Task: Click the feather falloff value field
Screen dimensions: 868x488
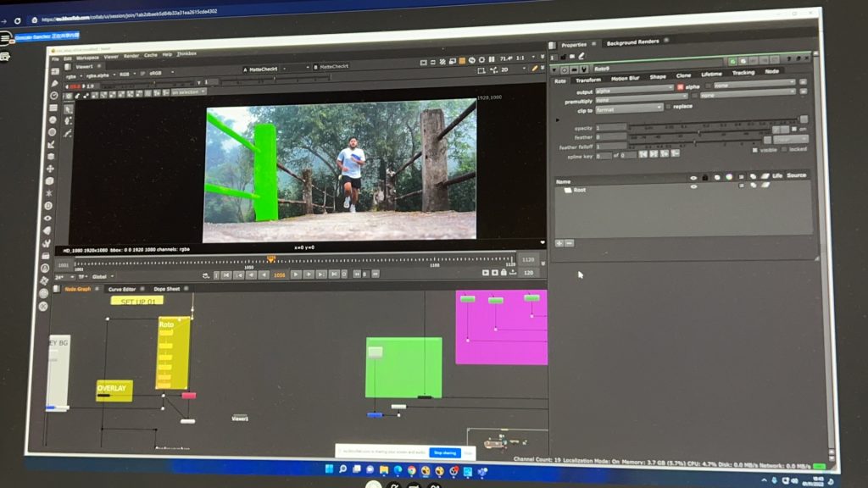Action: coord(610,147)
